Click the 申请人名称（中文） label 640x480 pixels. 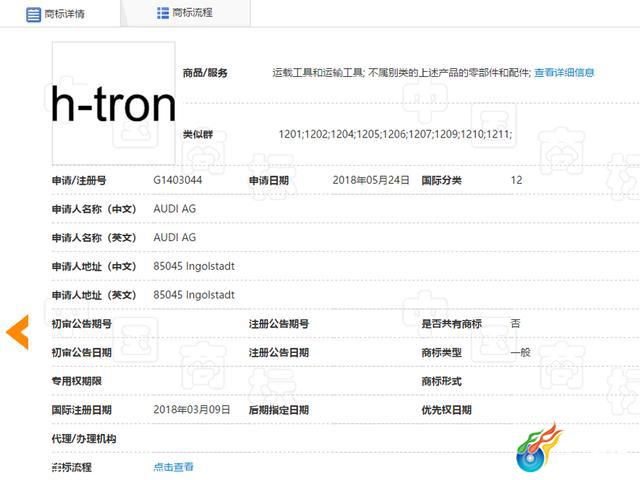tap(94, 209)
